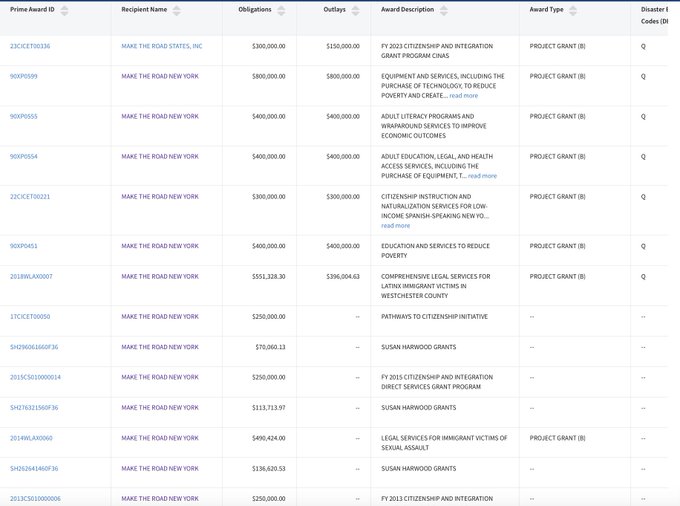Select the Prime Award ID header text

[x=32, y=10]
